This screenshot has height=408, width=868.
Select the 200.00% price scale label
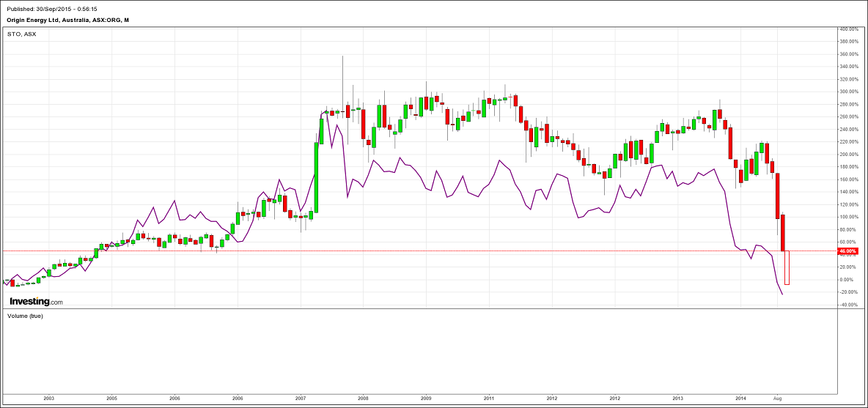[x=849, y=155]
